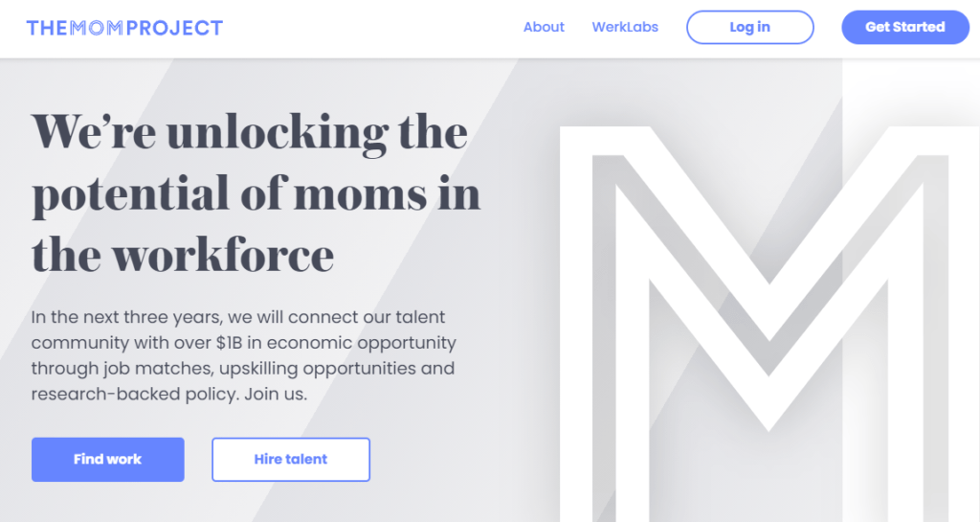Go to WerkLabs in the navigation
Image resolution: width=980 pixels, height=522 pixels.
625,27
